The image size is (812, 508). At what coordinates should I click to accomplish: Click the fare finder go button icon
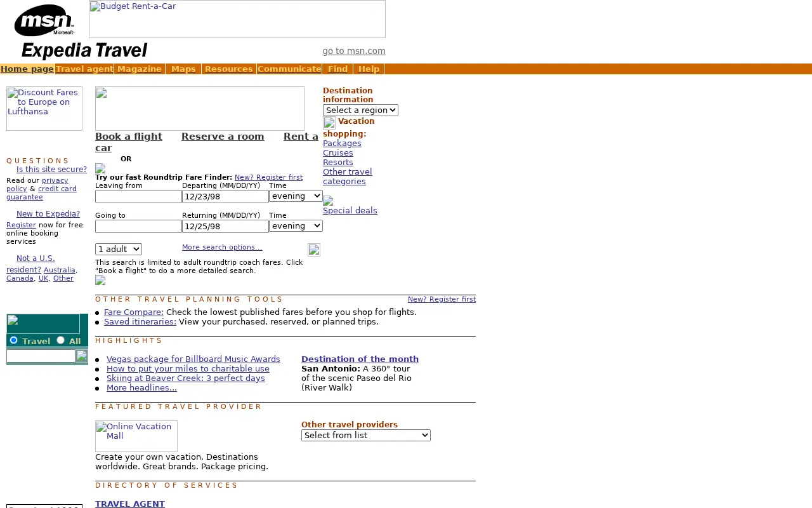pos(314,250)
